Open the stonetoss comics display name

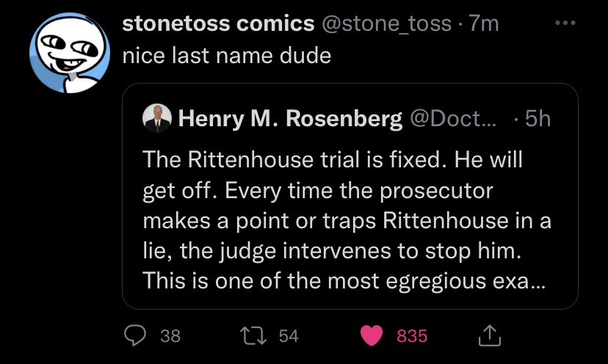(218, 23)
